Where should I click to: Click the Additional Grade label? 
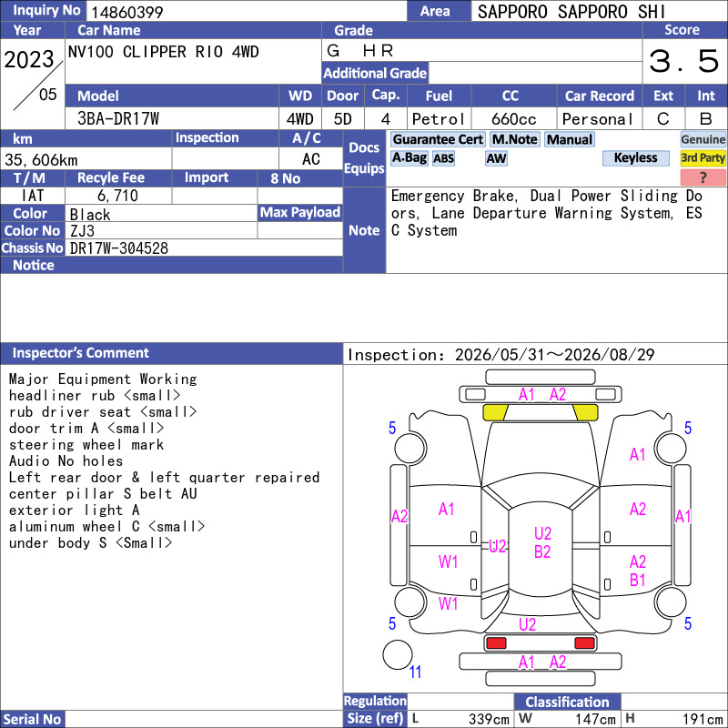tap(375, 73)
